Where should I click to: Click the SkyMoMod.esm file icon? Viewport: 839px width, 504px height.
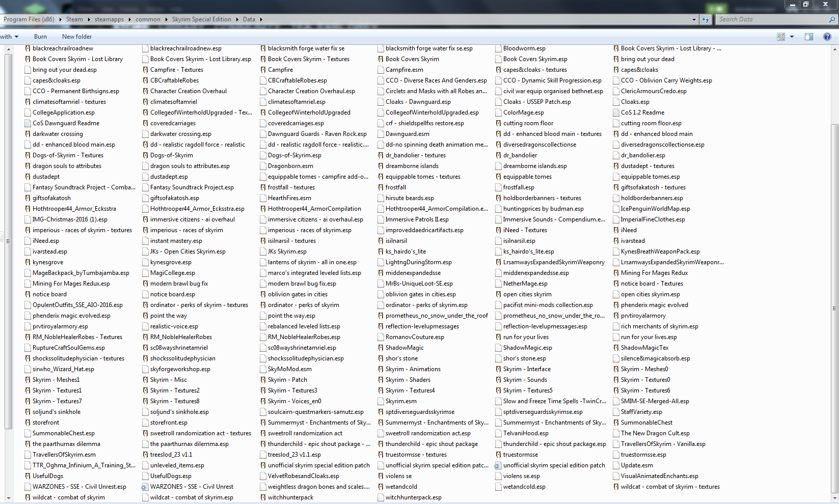pos(263,369)
